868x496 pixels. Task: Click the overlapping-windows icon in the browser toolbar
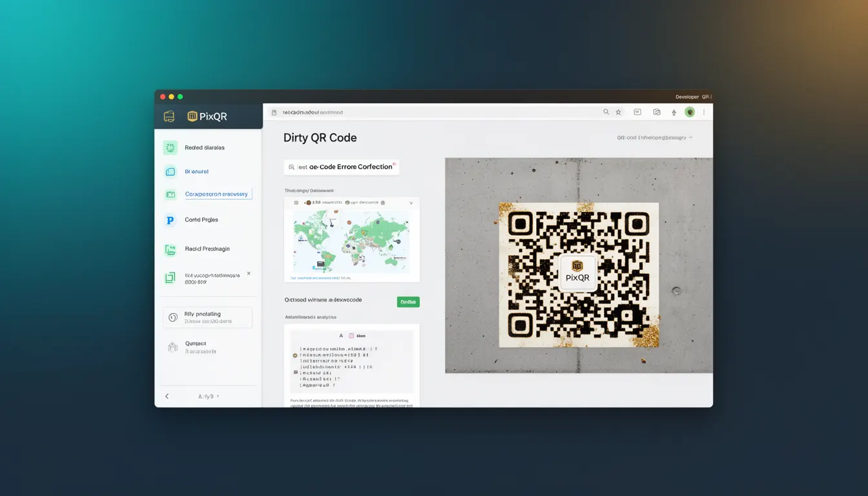[657, 112]
